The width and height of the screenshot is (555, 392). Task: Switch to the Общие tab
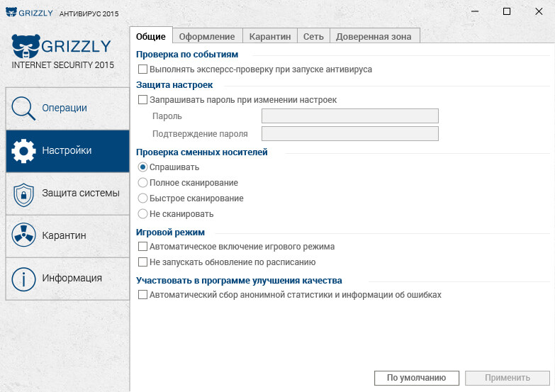pos(151,36)
